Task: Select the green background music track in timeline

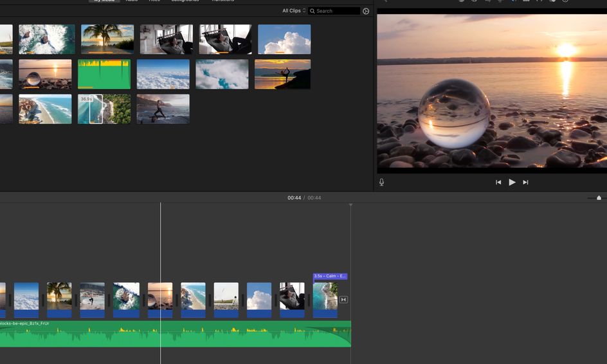Action: [176, 334]
